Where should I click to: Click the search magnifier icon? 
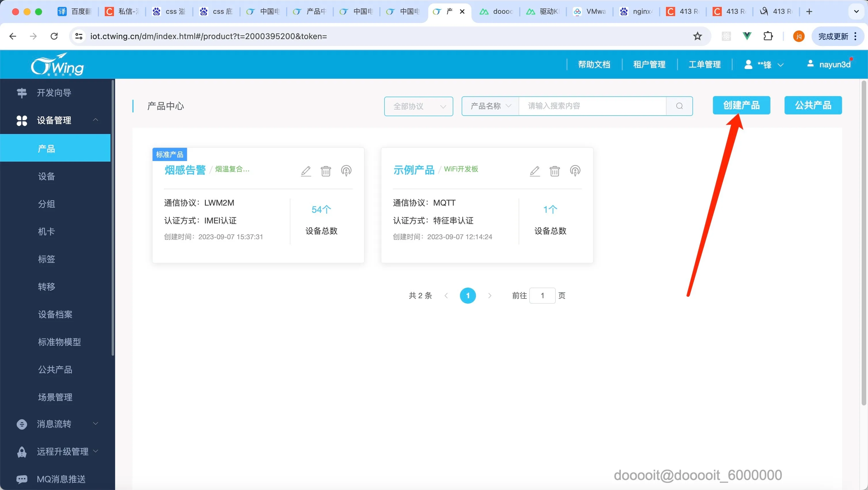pyautogui.click(x=679, y=106)
